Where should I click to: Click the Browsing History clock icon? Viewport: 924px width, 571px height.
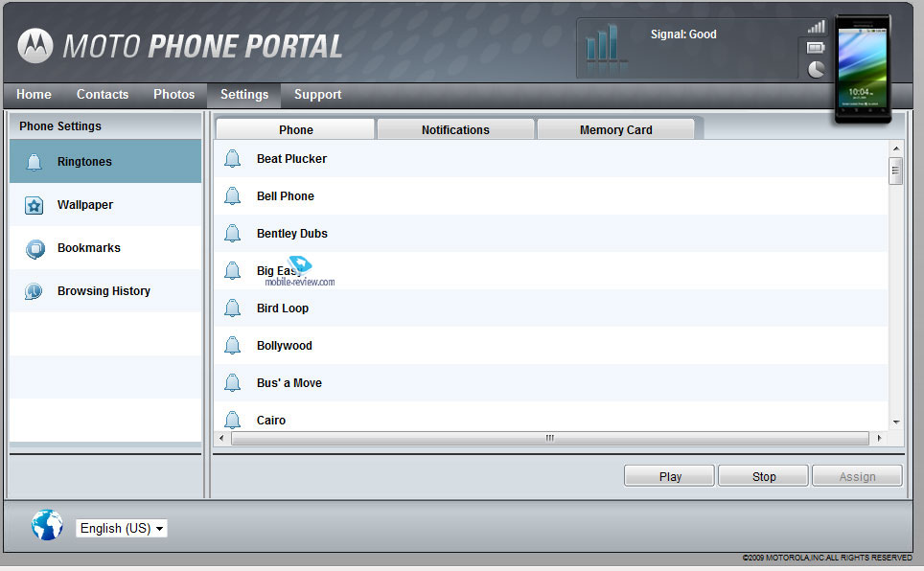click(34, 291)
